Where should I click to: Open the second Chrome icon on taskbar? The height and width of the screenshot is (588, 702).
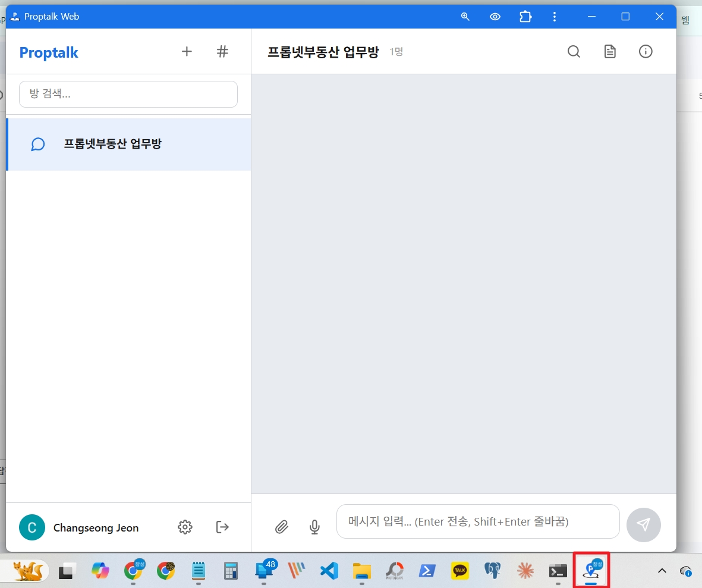166,571
